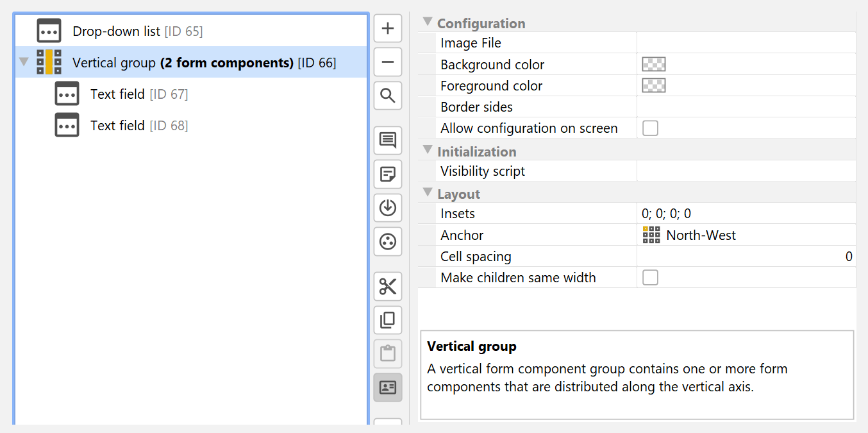This screenshot has height=433, width=868.
Task: Click the Background color swatch
Action: [x=654, y=64]
